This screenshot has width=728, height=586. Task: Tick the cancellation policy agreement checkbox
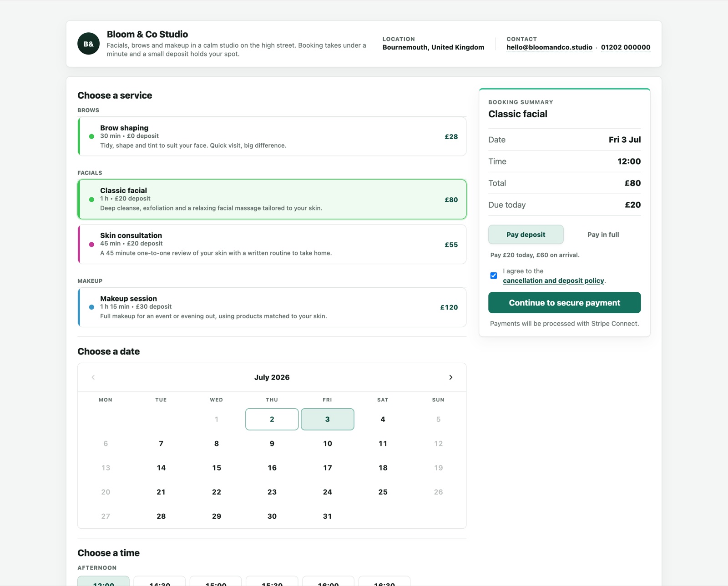(x=494, y=275)
